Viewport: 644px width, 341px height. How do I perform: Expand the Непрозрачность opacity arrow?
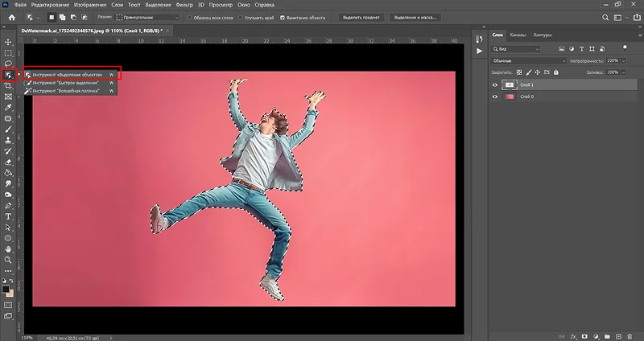623,61
